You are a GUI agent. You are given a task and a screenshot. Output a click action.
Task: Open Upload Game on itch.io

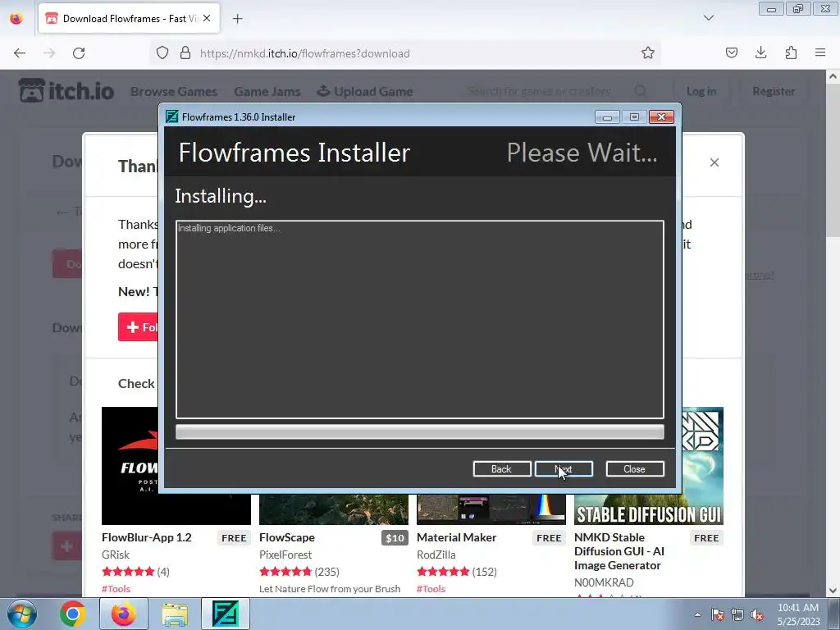(365, 92)
